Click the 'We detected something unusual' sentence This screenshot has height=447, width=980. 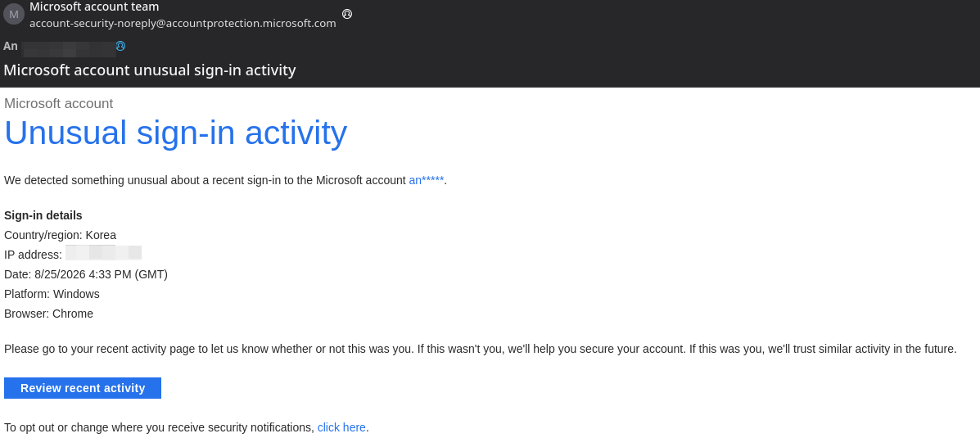click(226, 181)
